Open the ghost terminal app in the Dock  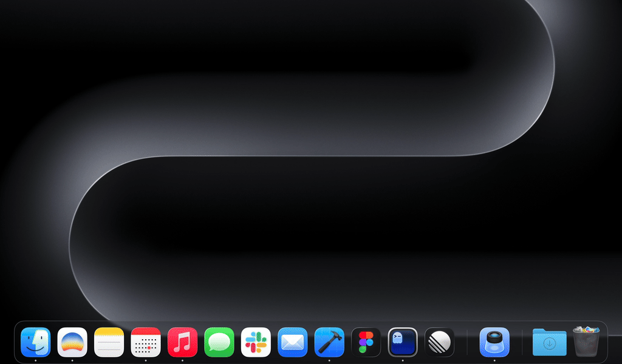(403, 342)
